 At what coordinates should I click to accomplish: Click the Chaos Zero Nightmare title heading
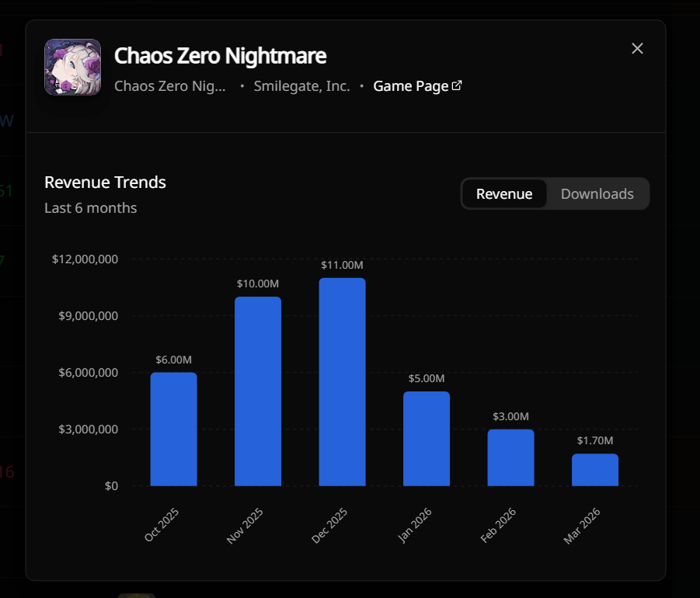pos(220,56)
